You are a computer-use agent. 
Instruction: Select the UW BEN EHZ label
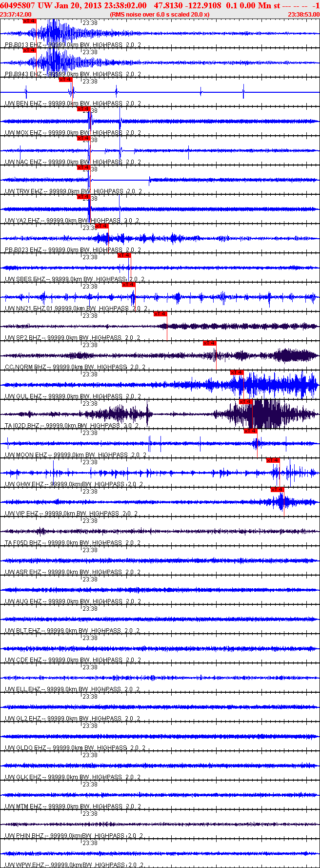coord(23,103)
